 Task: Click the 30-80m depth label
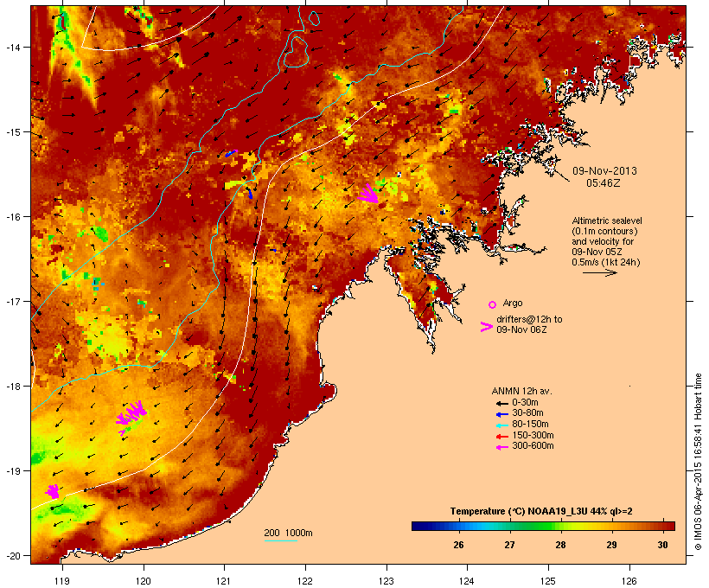coord(527,413)
